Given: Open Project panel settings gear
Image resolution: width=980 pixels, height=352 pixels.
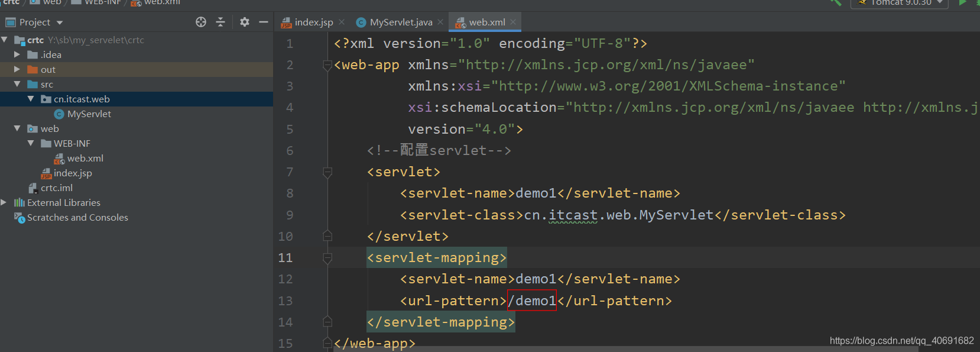Looking at the screenshot, I should pos(245,22).
